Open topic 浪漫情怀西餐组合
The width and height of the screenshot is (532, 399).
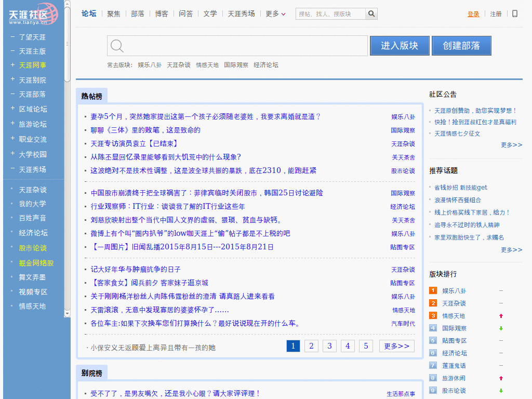(457, 200)
